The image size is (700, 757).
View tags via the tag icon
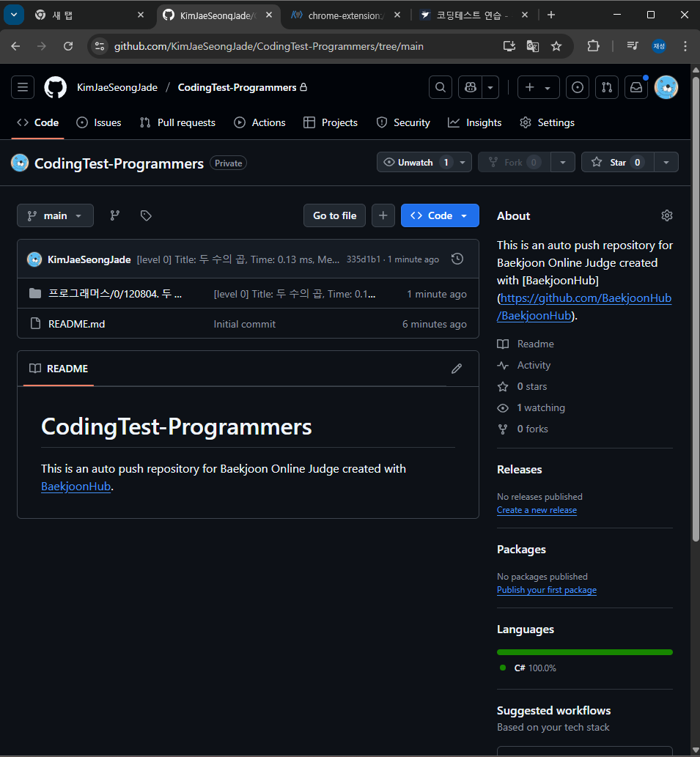pos(146,215)
